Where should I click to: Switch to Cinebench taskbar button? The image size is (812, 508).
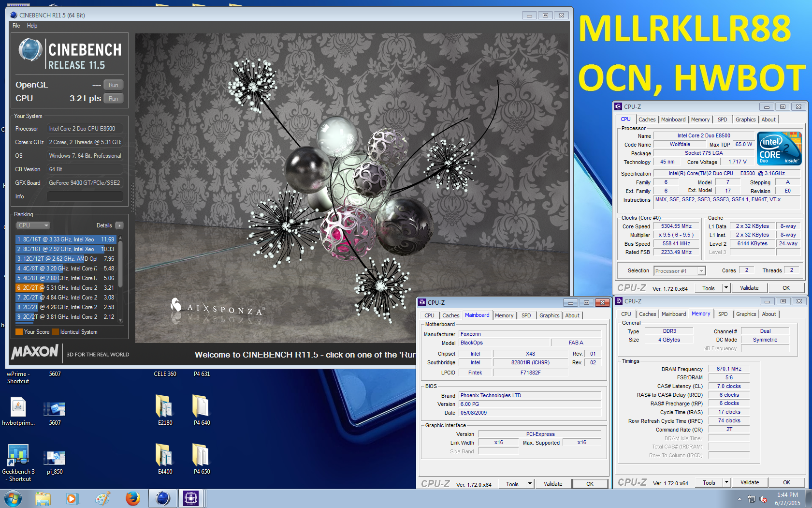[163, 498]
